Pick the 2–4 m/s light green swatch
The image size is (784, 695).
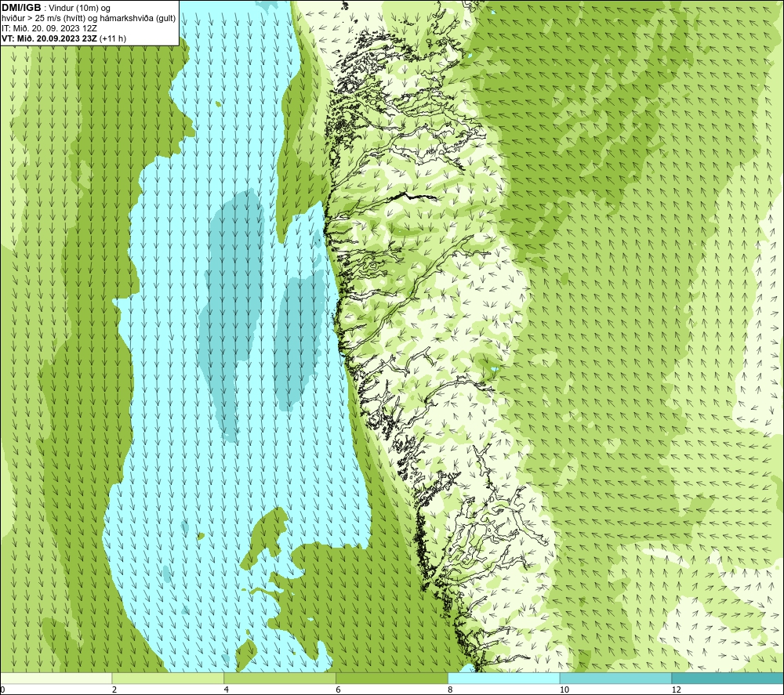tap(168, 679)
